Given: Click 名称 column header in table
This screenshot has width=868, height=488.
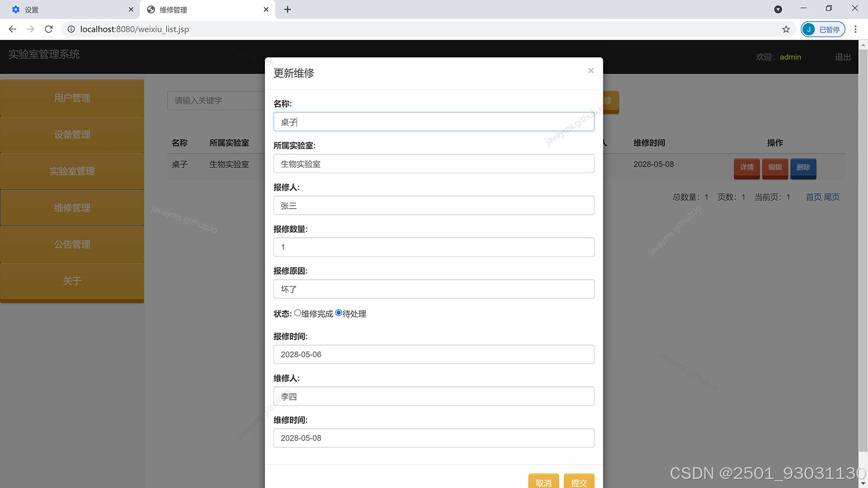Looking at the screenshot, I should 179,143.
